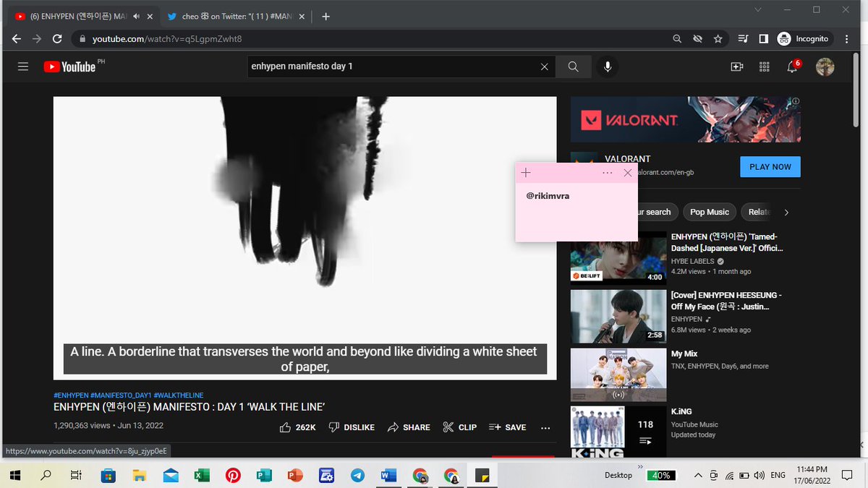
Task: Open Pinterest from the taskbar
Action: click(x=233, y=475)
